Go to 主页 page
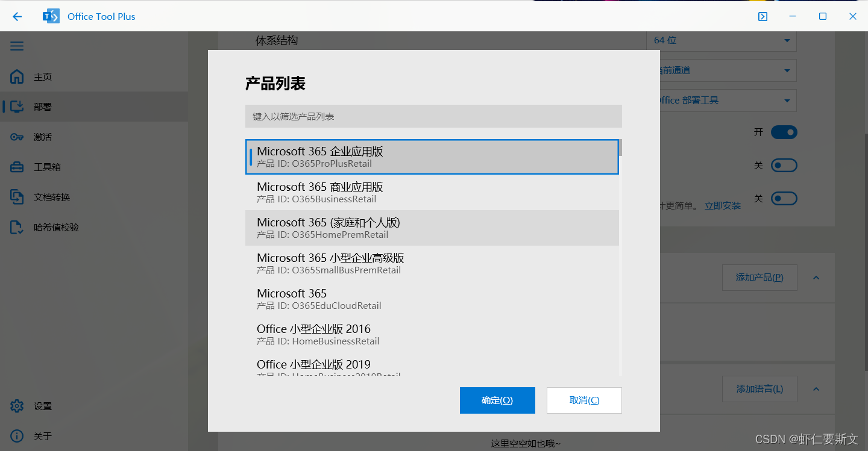This screenshot has width=868, height=451. pyautogui.click(x=94, y=77)
